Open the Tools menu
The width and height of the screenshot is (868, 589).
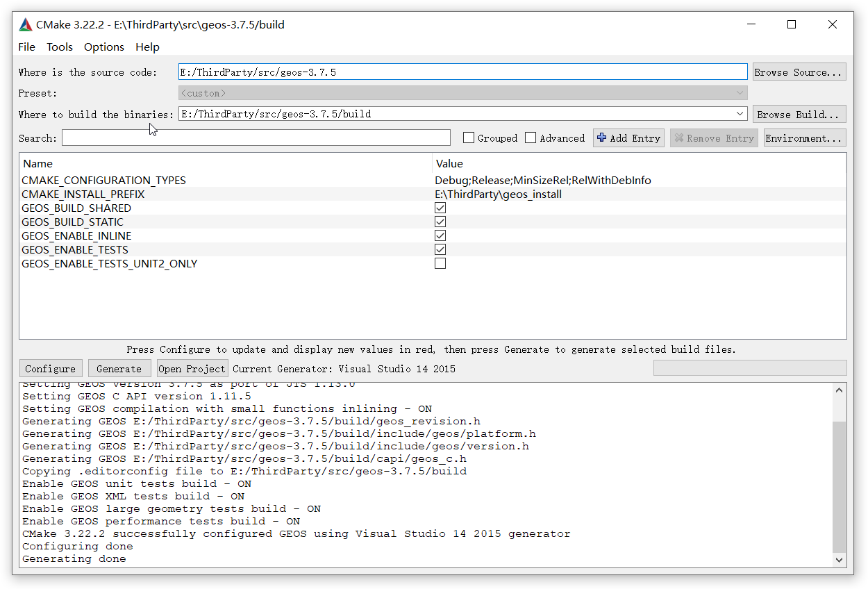pyautogui.click(x=60, y=47)
